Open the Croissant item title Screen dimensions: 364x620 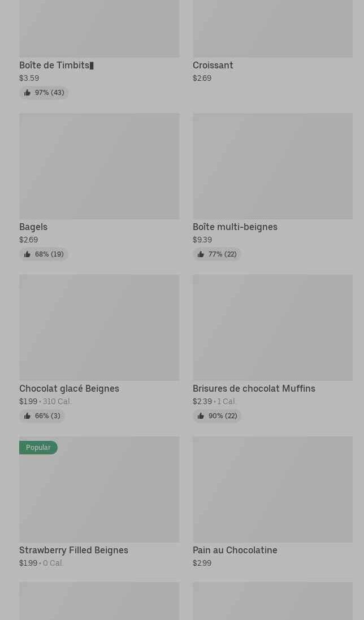(x=213, y=66)
